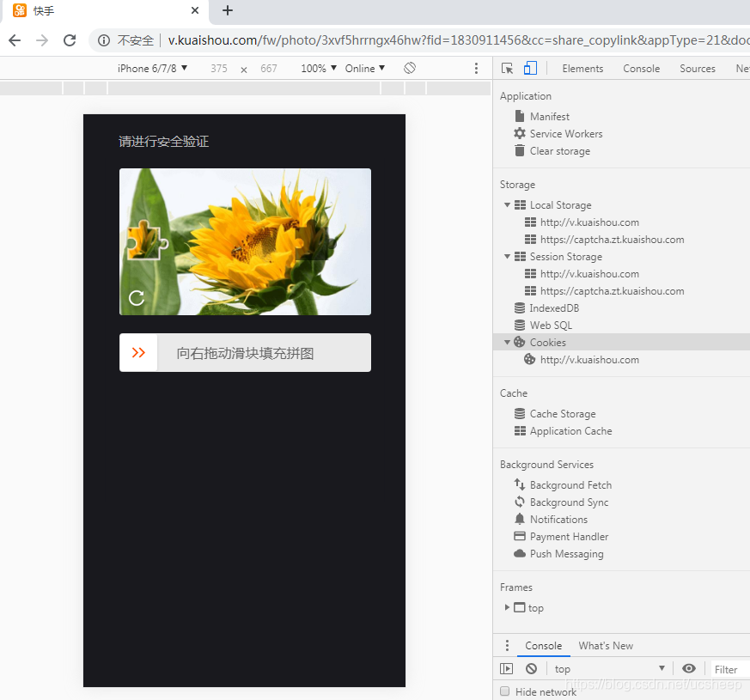
Task: Activate the inspect element picker icon
Action: (507, 69)
